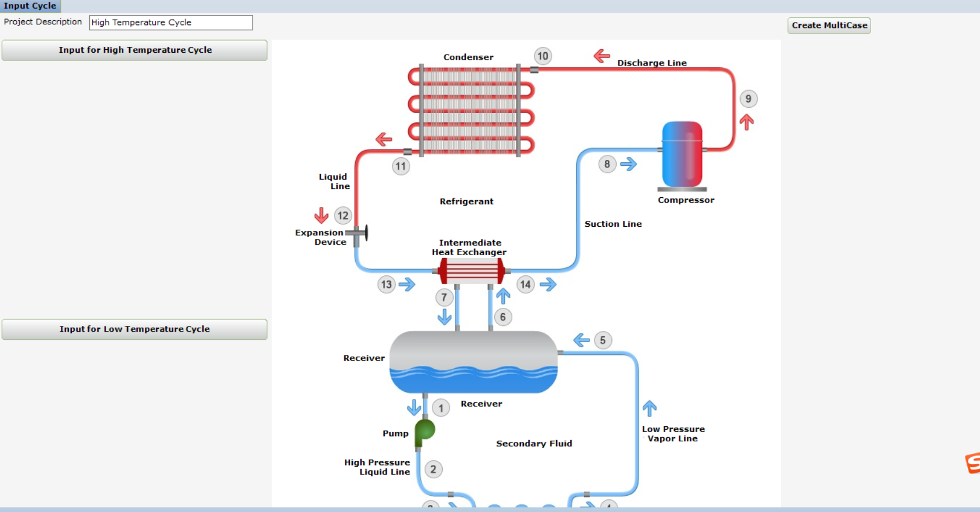This screenshot has height=512, width=980.
Task: Click state point 10 marker
Action: click(x=542, y=56)
